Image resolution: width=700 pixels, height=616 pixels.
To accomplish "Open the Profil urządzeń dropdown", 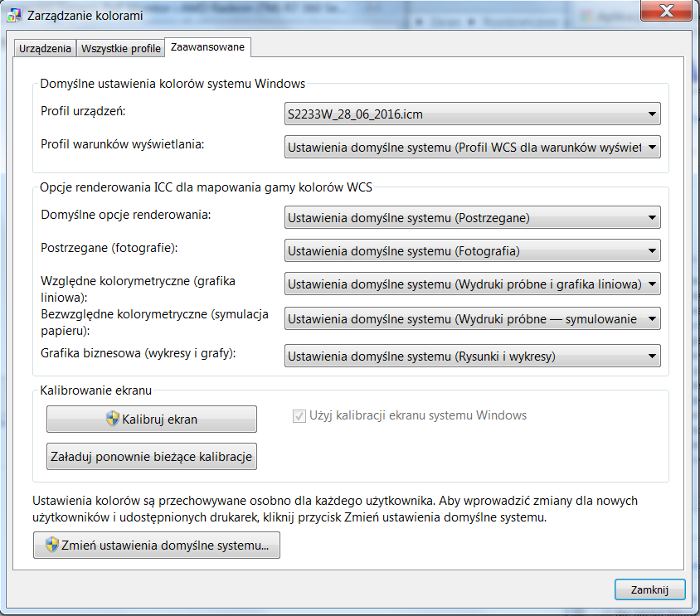I will pyautogui.click(x=472, y=114).
